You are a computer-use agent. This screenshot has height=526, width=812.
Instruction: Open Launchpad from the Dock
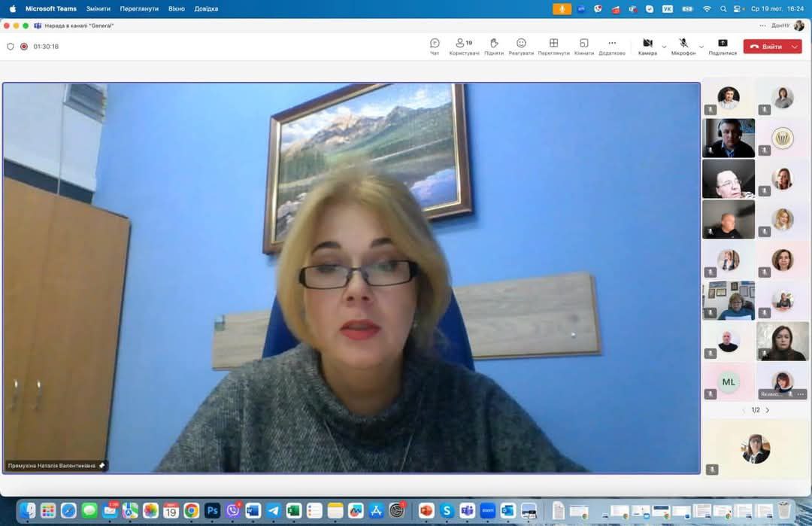coord(47,511)
